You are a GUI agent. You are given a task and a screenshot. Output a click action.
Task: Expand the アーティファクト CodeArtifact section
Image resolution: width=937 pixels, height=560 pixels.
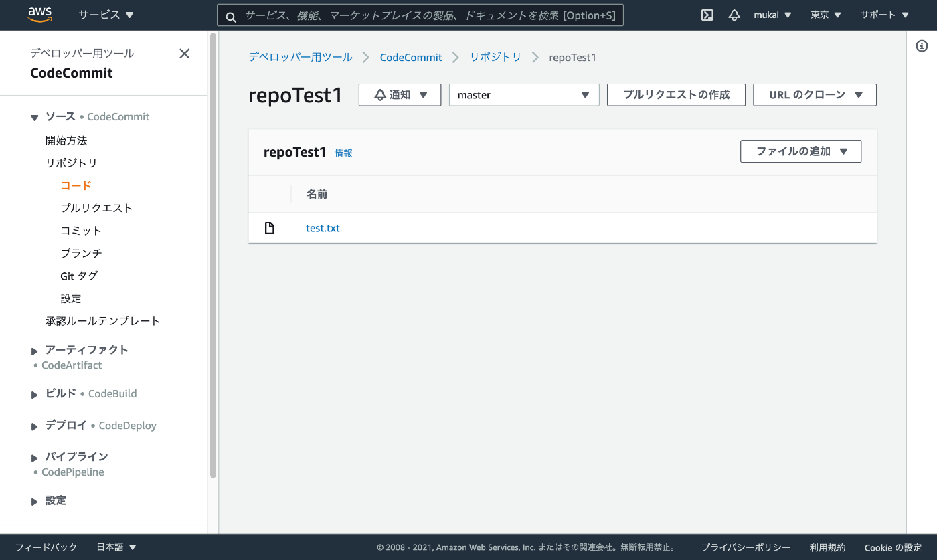34,351
